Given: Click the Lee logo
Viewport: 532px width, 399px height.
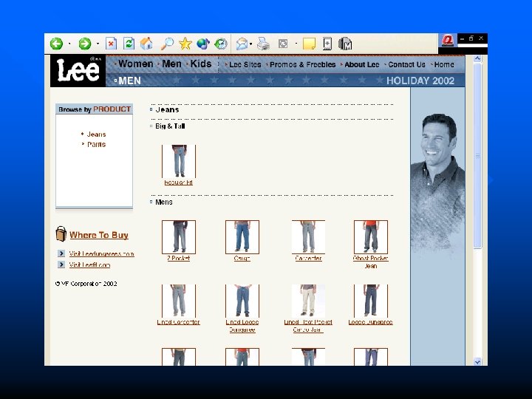Looking at the screenshot, I should tap(78, 71).
